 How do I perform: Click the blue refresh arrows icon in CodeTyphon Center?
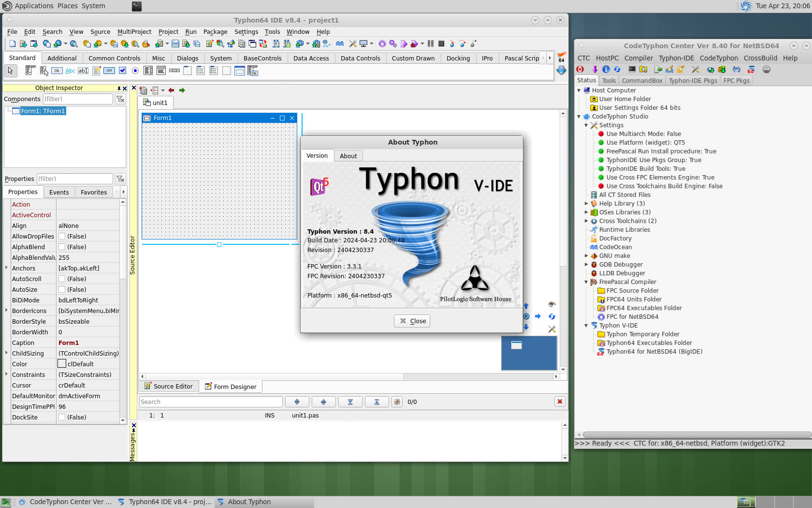pyautogui.click(x=617, y=69)
